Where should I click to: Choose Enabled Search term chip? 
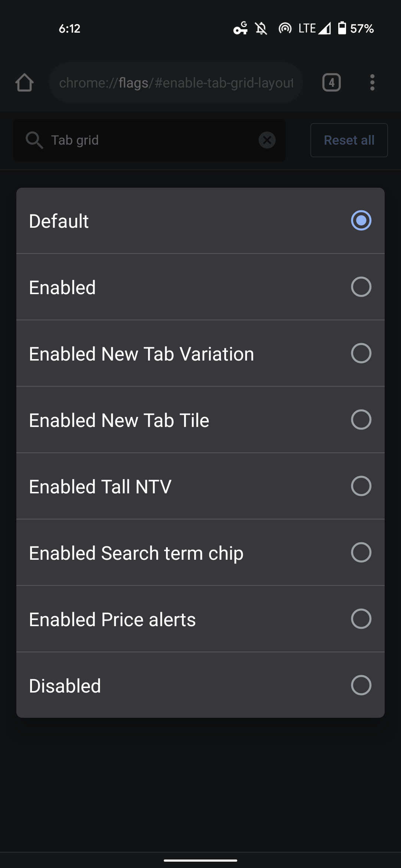[361, 553]
